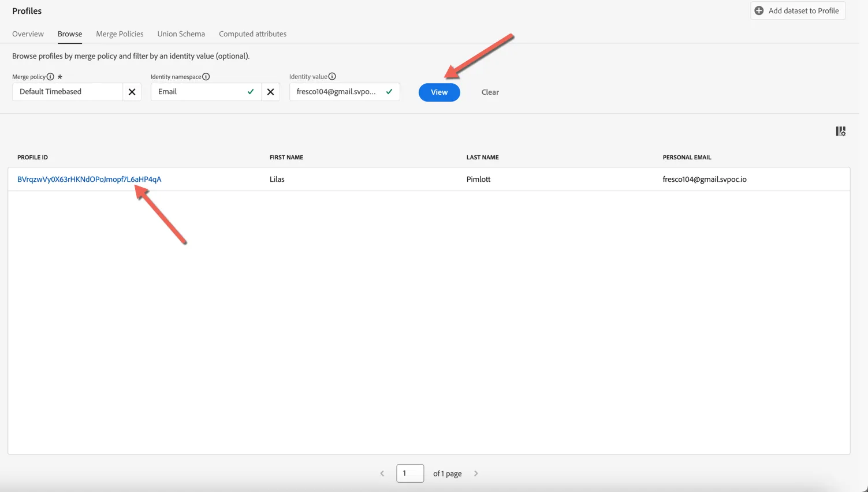Click the Identity namespace info icon
This screenshot has width=868, height=492.
(206, 77)
